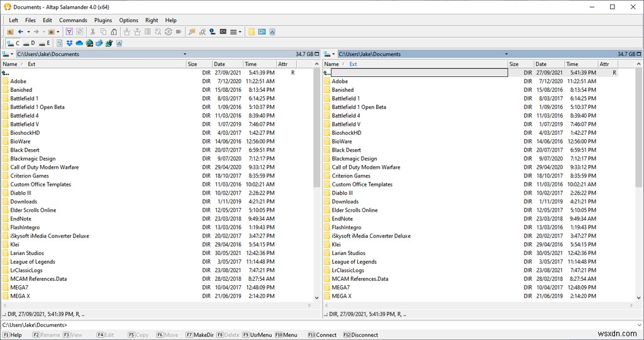
Task: Sort right panel by Size column
Action: [x=521, y=64]
